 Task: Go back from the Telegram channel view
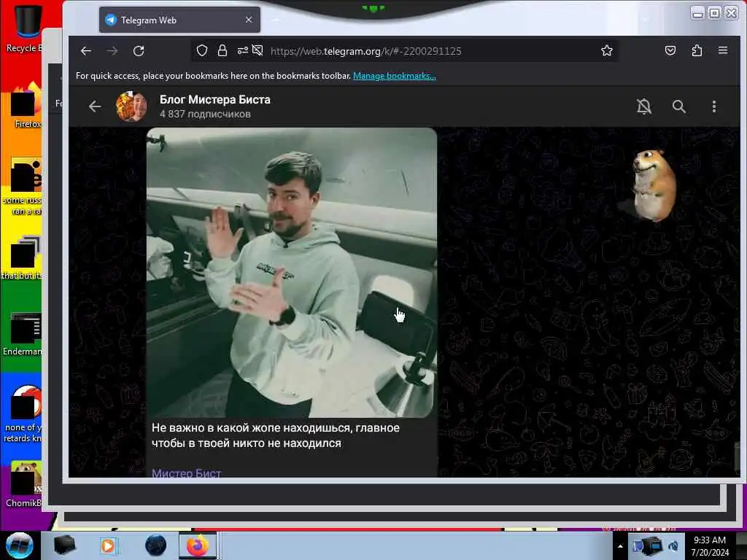(x=95, y=106)
